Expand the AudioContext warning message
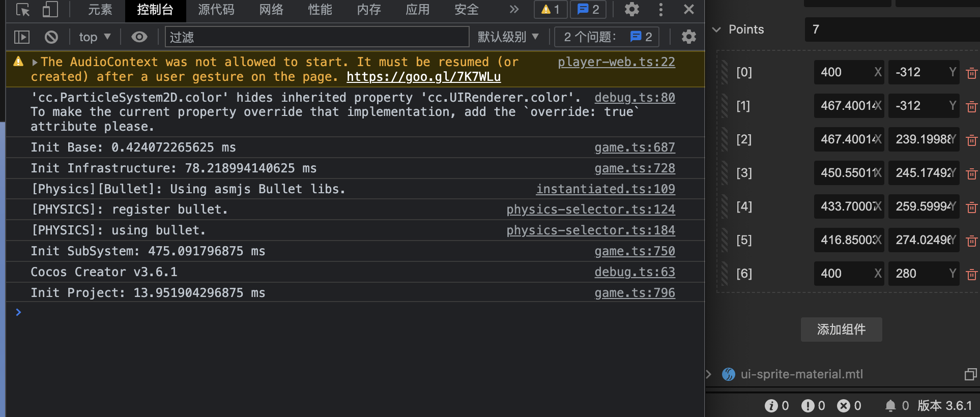Screen dimensions: 980x417 (x=35, y=63)
